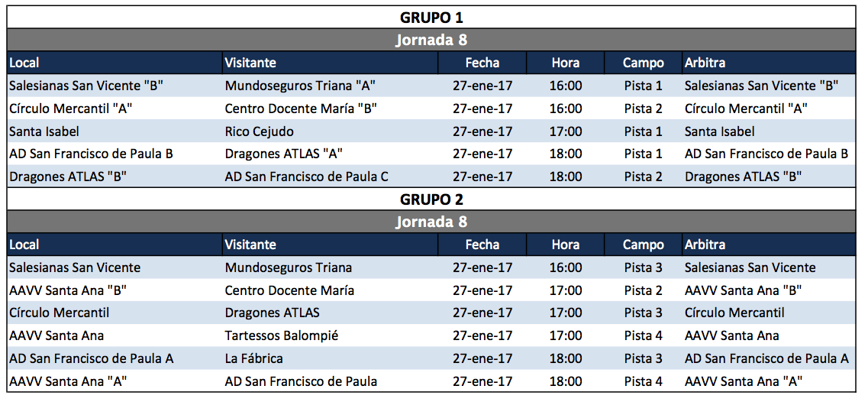Image resolution: width=868 pixels, height=402 pixels.
Task: Click the Rico Cejudo visitor cell
Action: coord(260,131)
